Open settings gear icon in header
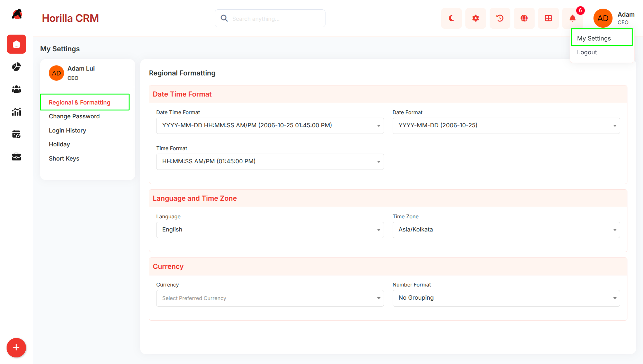643x364 pixels. tap(476, 18)
